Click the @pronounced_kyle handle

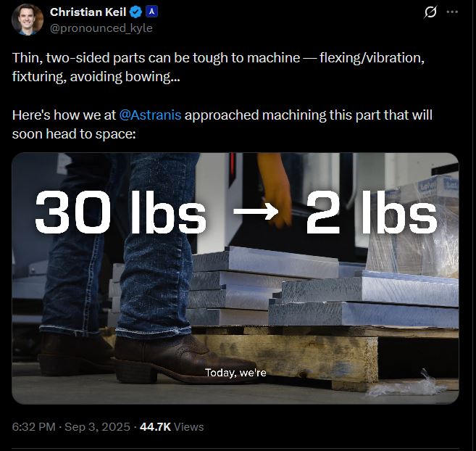(101, 28)
